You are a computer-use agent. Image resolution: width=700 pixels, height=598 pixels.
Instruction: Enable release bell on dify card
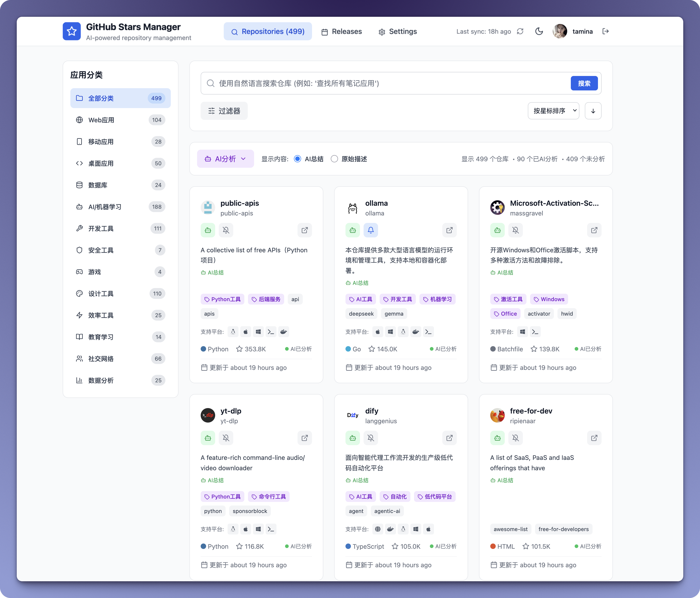[371, 438]
